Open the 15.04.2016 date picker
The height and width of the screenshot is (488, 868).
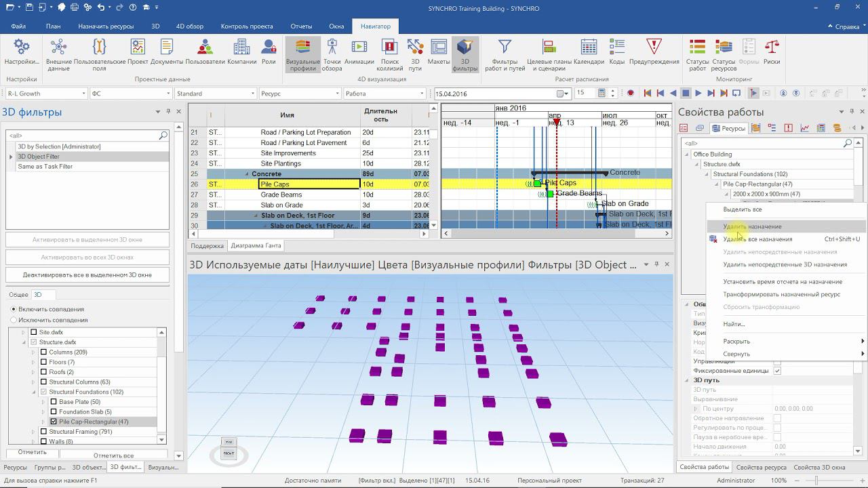(x=563, y=94)
